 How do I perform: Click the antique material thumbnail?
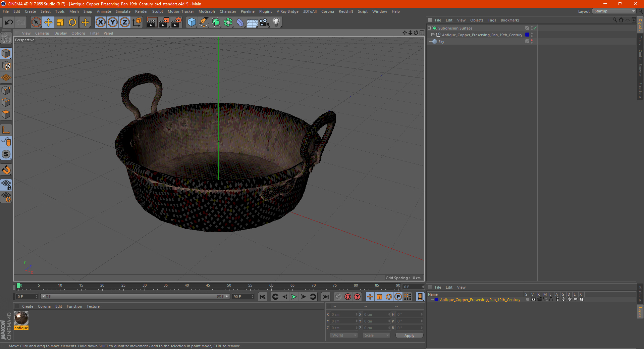point(21,318)
